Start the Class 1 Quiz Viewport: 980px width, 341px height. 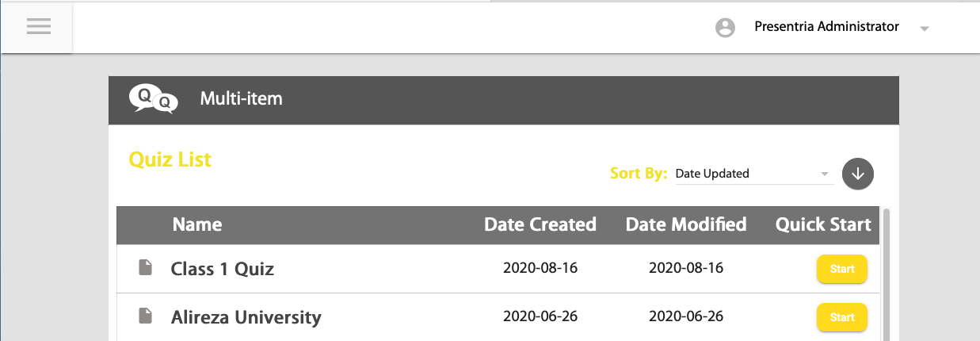(842, 269)
